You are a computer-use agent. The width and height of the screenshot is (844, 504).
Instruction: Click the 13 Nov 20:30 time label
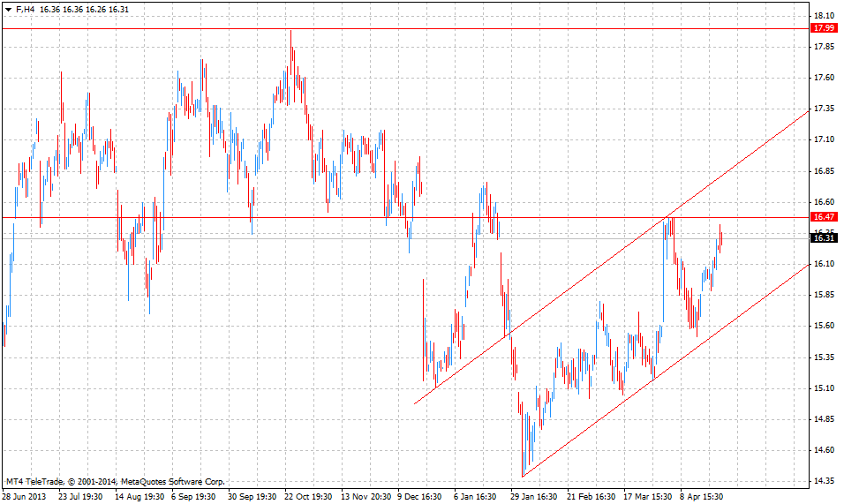(x=366, y=496)
